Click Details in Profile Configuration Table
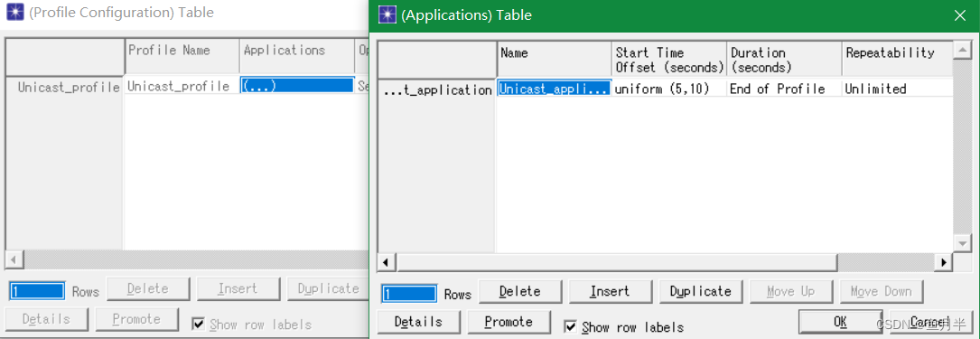Viewport: 980px width, 339px height. [46, 319]
